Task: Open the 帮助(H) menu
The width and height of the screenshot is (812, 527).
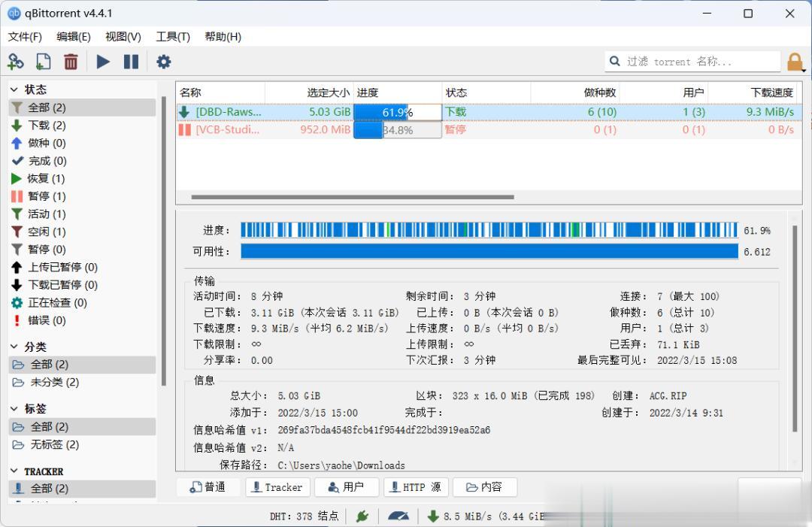Action: 223,37
